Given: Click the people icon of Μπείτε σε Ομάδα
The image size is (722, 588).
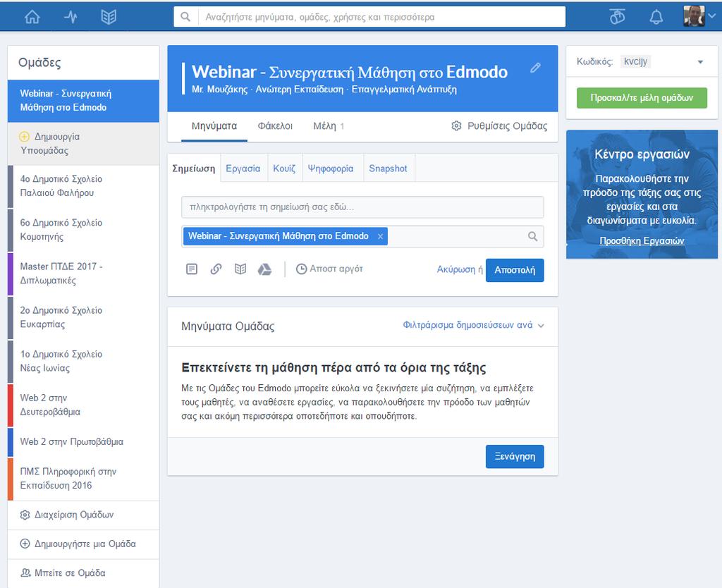Looking at the screenshot, I should click(25, 572).
